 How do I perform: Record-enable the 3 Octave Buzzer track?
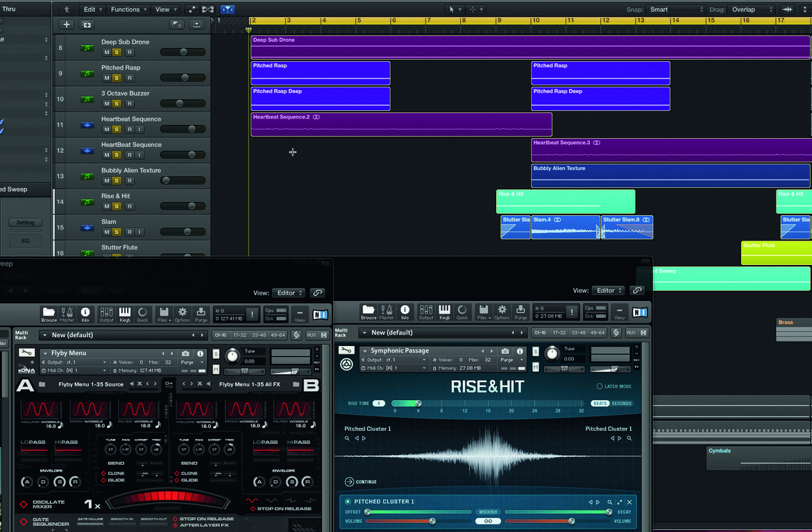click(x=130, y=103)
